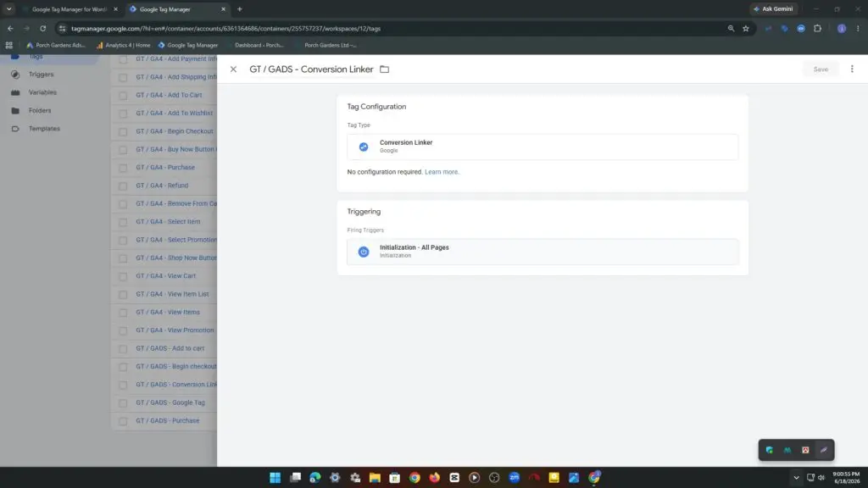This screenshot has height=488, width=868.
Task: Check the GT / GA4 - Refund checkbox
Action: coord(123,186)
